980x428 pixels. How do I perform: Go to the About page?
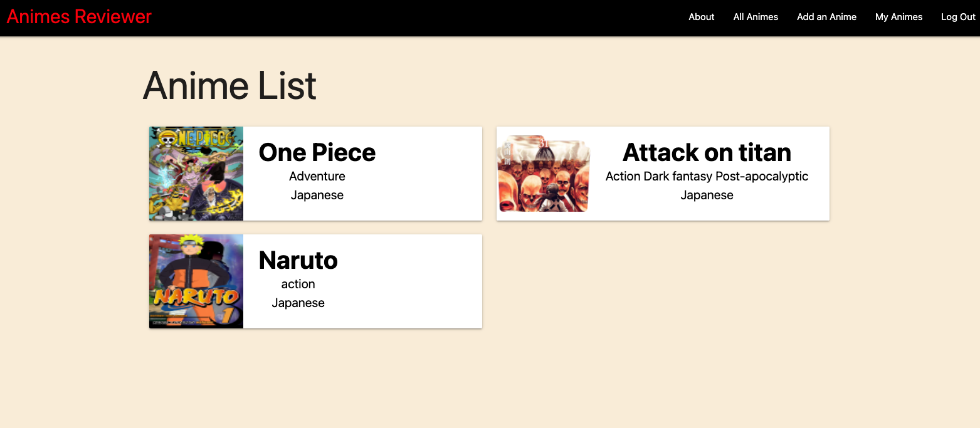[701, 17]
